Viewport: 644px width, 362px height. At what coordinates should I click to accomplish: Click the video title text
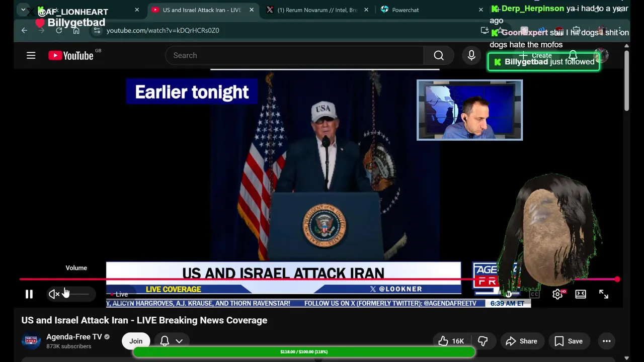[x=144, y=320]
